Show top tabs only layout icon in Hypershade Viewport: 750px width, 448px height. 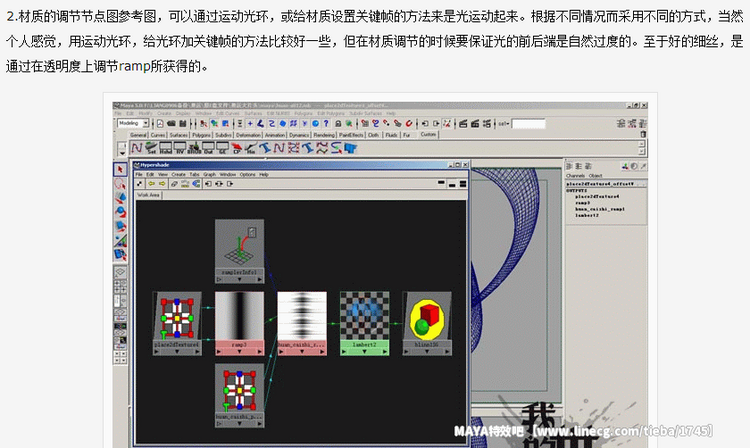coord(441,183)
